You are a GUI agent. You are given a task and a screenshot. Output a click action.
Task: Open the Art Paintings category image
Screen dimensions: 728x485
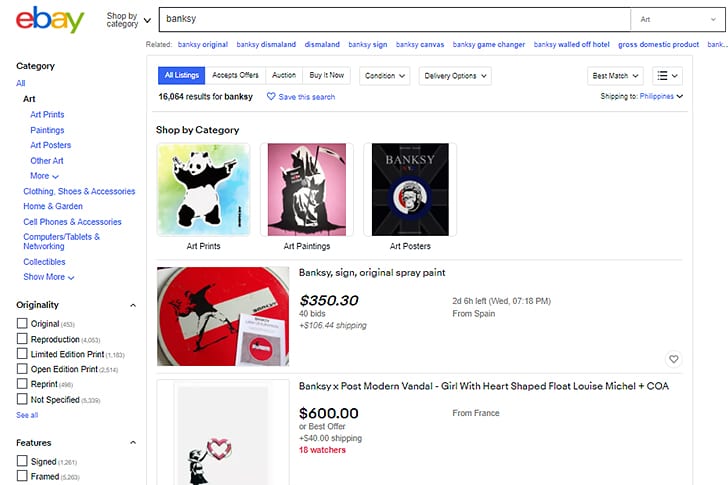[306, 189]
